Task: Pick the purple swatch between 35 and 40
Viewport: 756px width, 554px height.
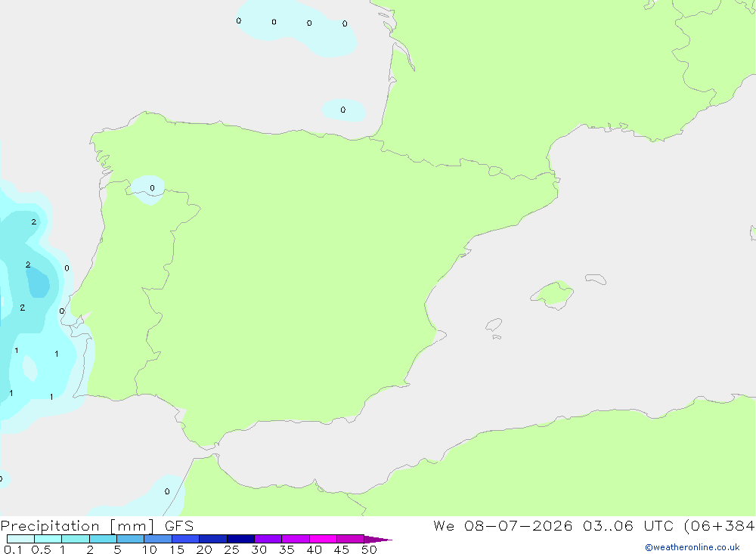Action: coord(296,539)
